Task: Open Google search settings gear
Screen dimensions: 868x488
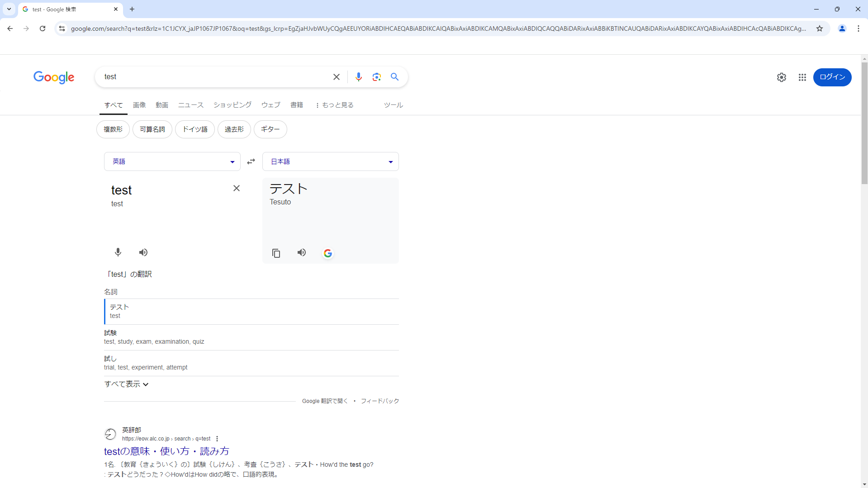Action: pyautogui.click(x=782, y=77)
